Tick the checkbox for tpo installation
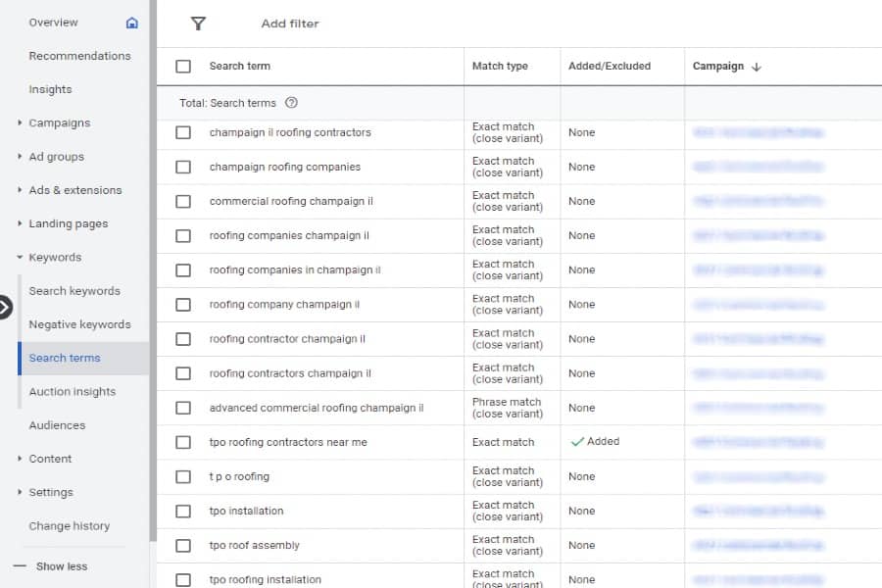Screen dimensions: 882x588 tap(183, 511)
